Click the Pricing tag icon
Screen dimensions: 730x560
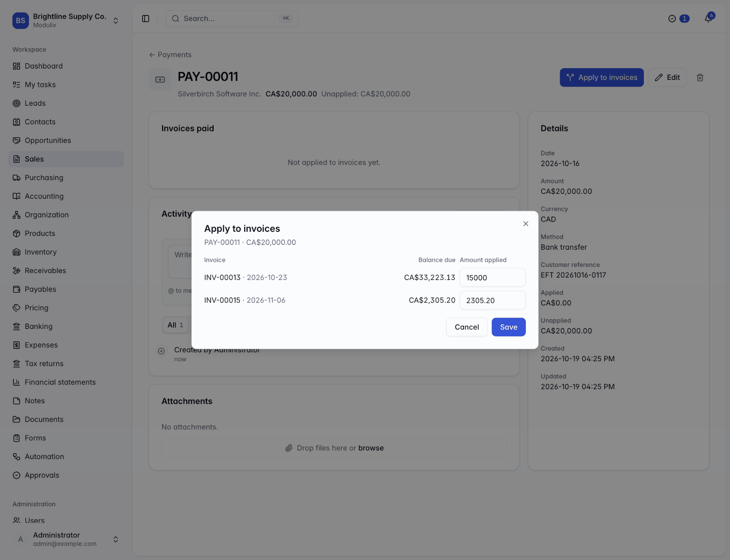tap(16, 308)
